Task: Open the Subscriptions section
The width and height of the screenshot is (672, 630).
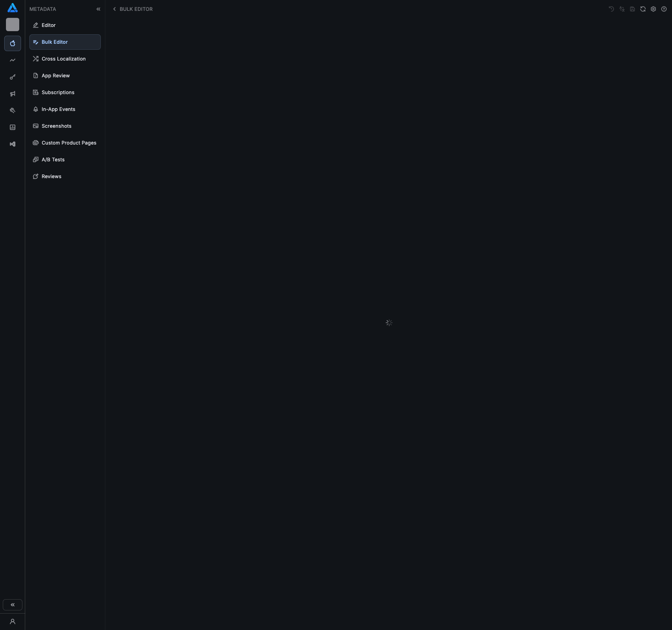Action: click(58, 92)
